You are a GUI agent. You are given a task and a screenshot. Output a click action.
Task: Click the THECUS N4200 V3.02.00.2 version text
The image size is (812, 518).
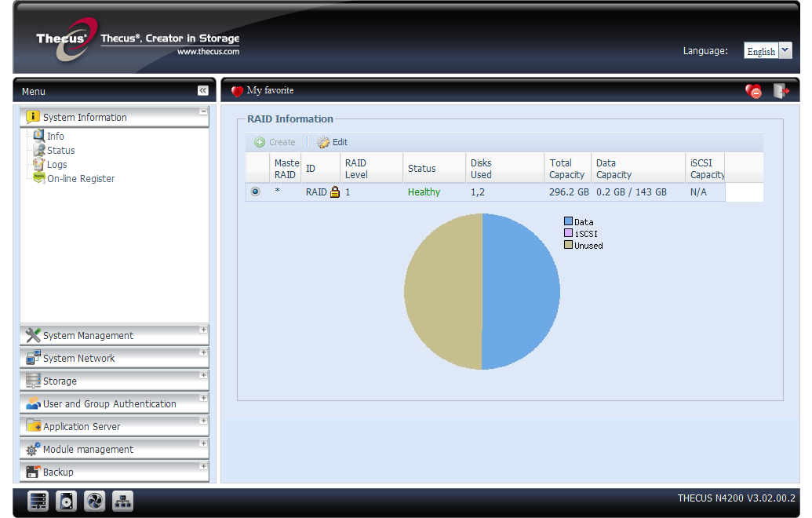(736, 498)
